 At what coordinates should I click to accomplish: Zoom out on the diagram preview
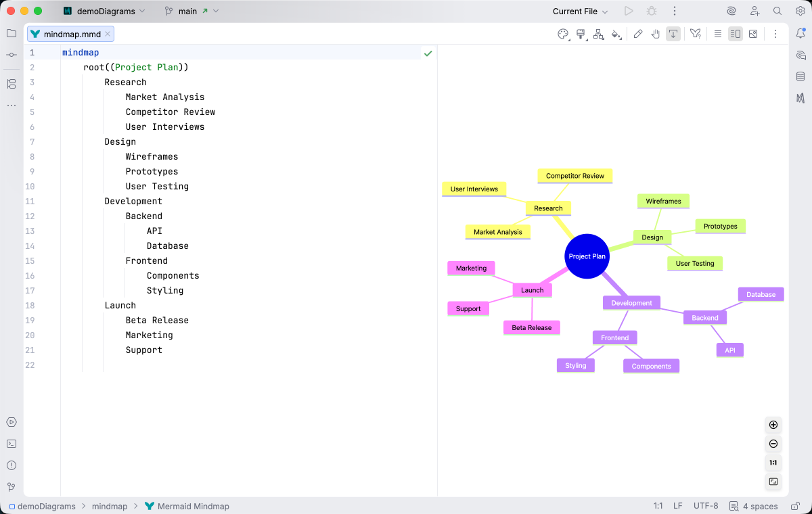(773, 444)
